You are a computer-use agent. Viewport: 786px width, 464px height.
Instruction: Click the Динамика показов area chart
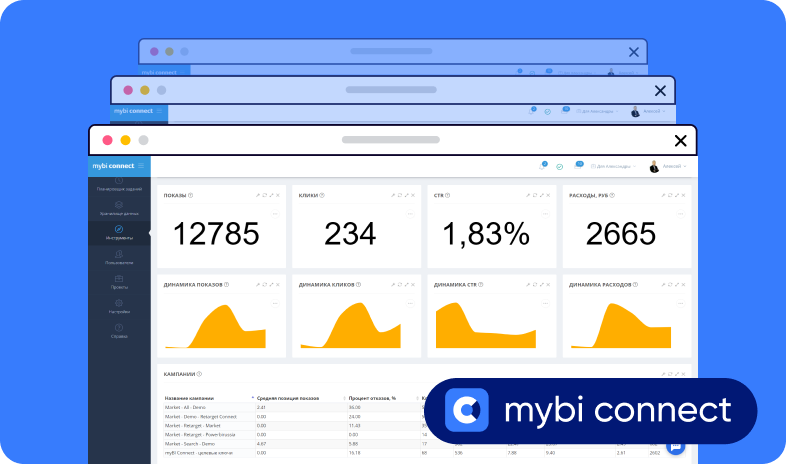[216, 327]
